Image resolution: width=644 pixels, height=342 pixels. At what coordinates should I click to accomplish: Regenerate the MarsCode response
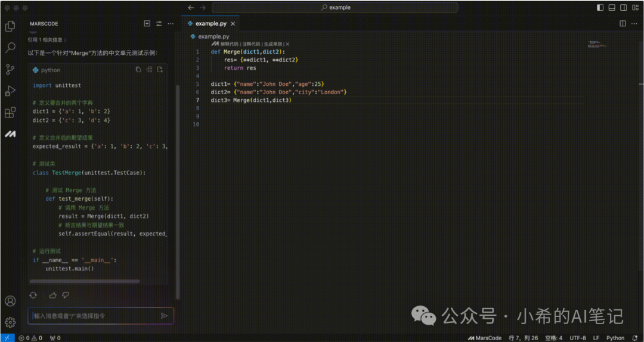33,295
